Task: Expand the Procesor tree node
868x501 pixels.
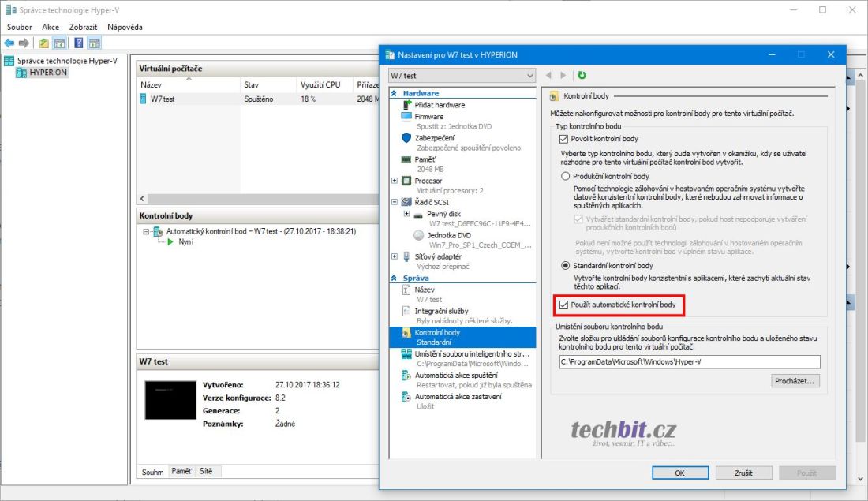Action: (x=395, y=181)
